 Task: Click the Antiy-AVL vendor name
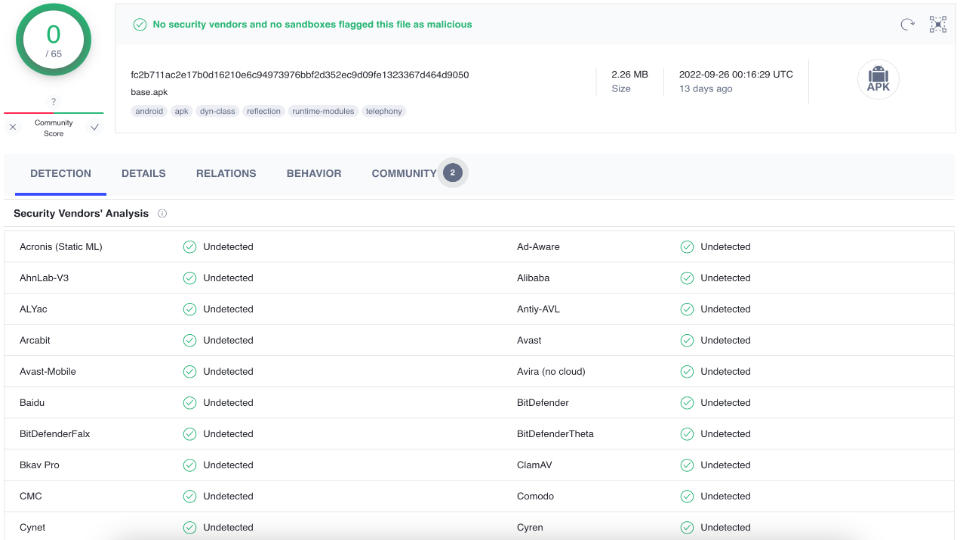coord(538,309)
